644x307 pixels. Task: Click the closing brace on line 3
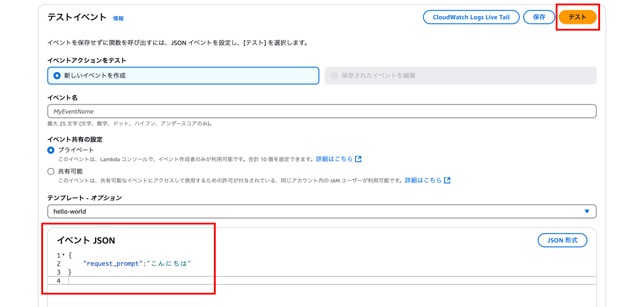click(x=70, y=272)
